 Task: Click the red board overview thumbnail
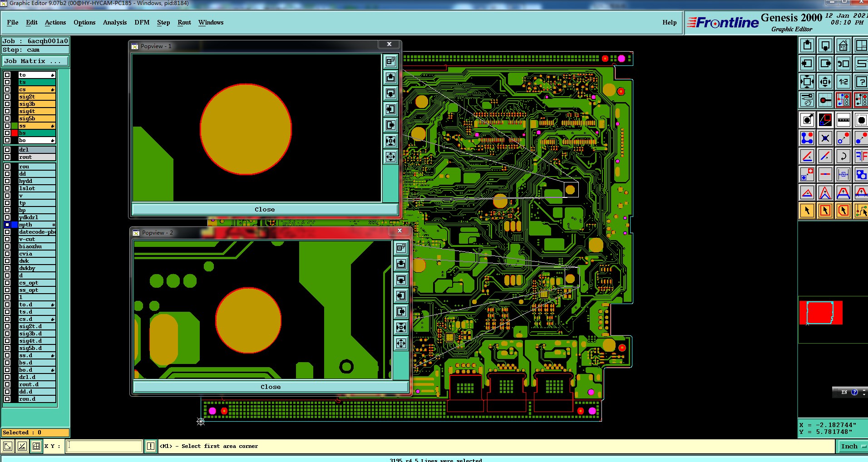821,313
